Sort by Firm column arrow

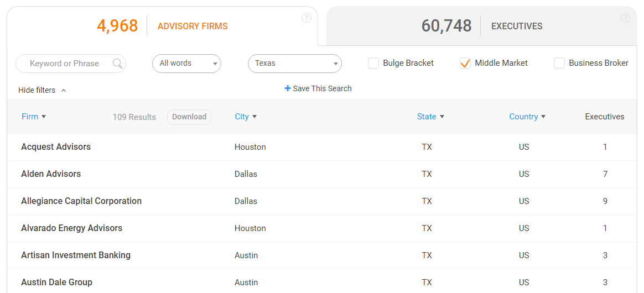(44, 117)
